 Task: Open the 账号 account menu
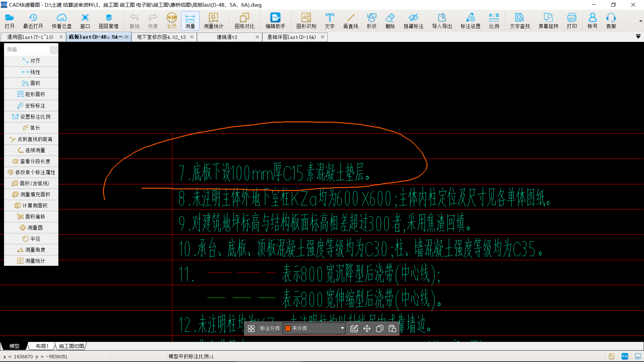[x=593, y=21]
